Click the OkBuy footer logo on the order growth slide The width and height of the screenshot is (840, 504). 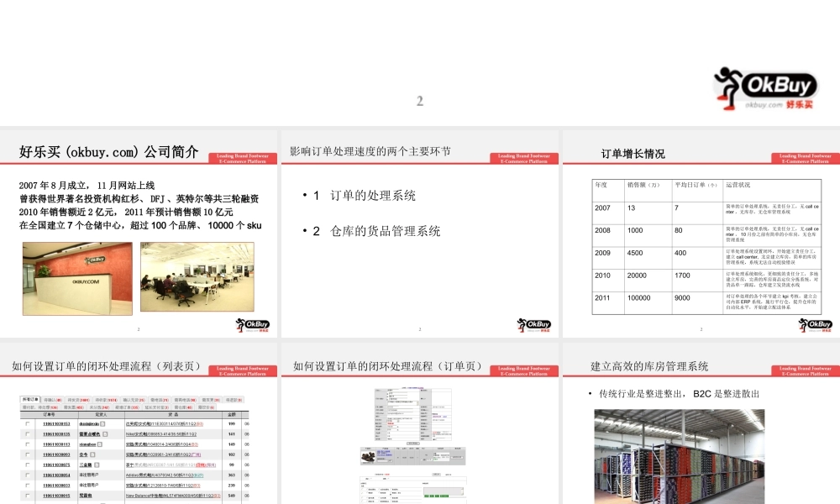click(x=813, y=323)
